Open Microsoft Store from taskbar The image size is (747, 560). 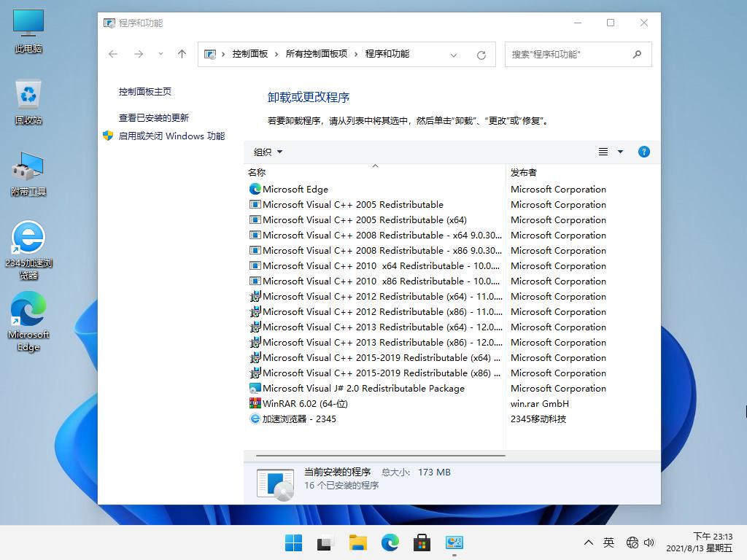(422, 542)
